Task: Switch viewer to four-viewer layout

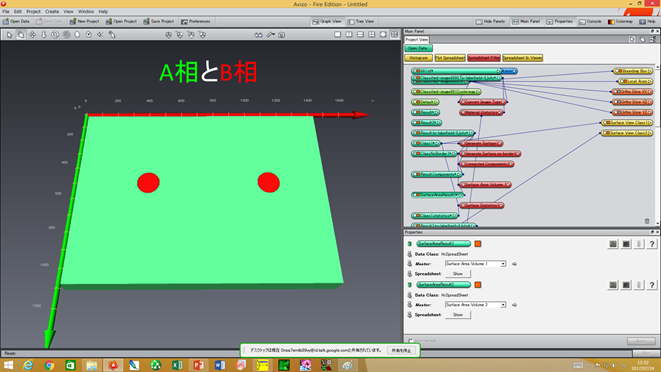Action: 371,35
